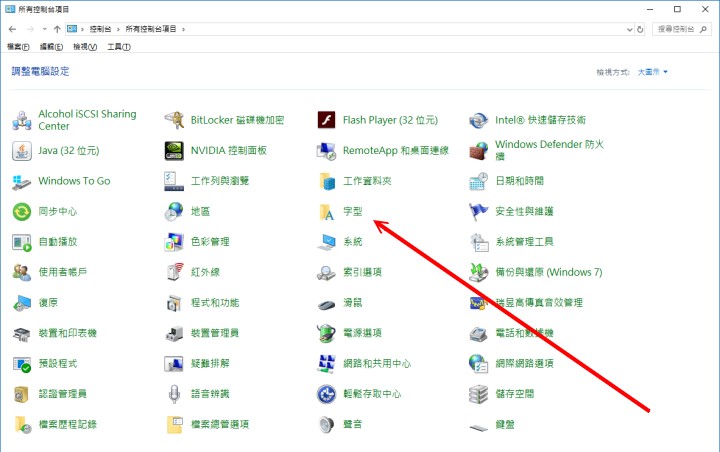Open the 網路和共用中心 icon
720x452 pixels.
pyautogui.click(x=326, y=364)
